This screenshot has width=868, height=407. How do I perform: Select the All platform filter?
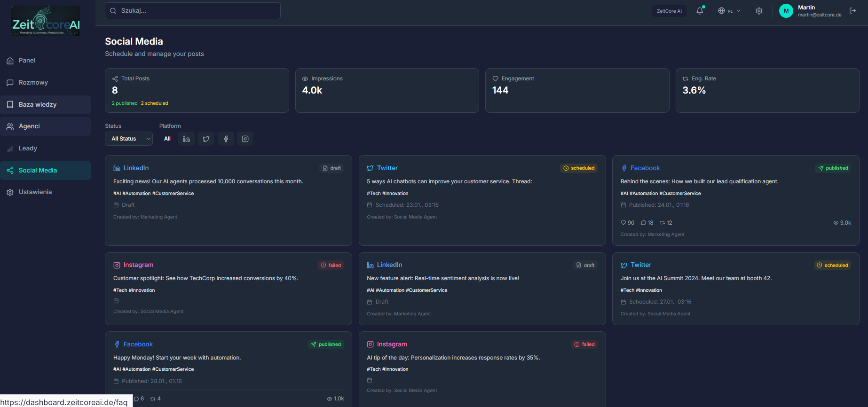[x=167, y=139]
